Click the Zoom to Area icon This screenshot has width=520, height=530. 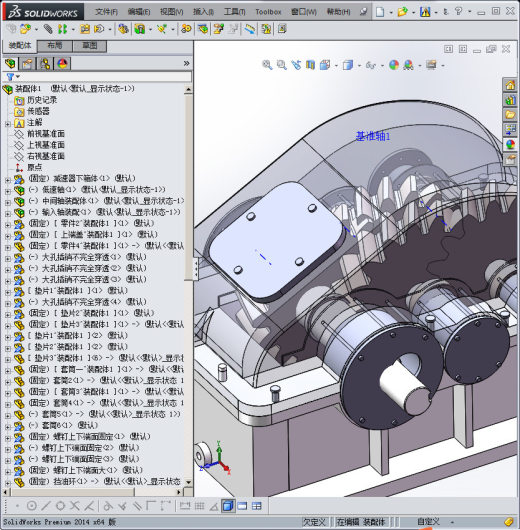(281, 65)
